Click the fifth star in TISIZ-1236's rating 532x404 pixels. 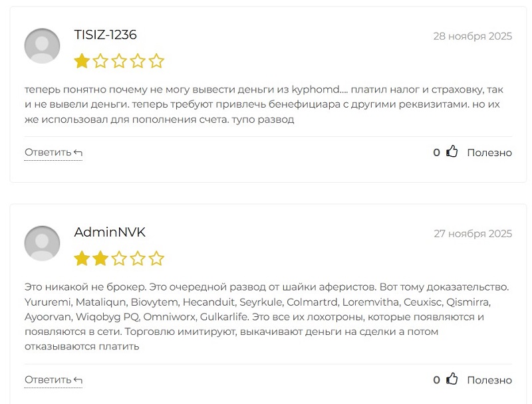click(x=156, y=62)
